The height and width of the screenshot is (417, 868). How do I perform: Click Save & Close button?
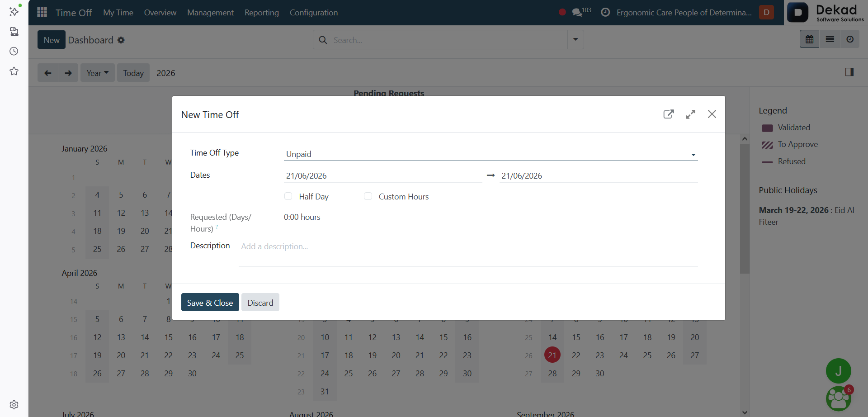210,303
